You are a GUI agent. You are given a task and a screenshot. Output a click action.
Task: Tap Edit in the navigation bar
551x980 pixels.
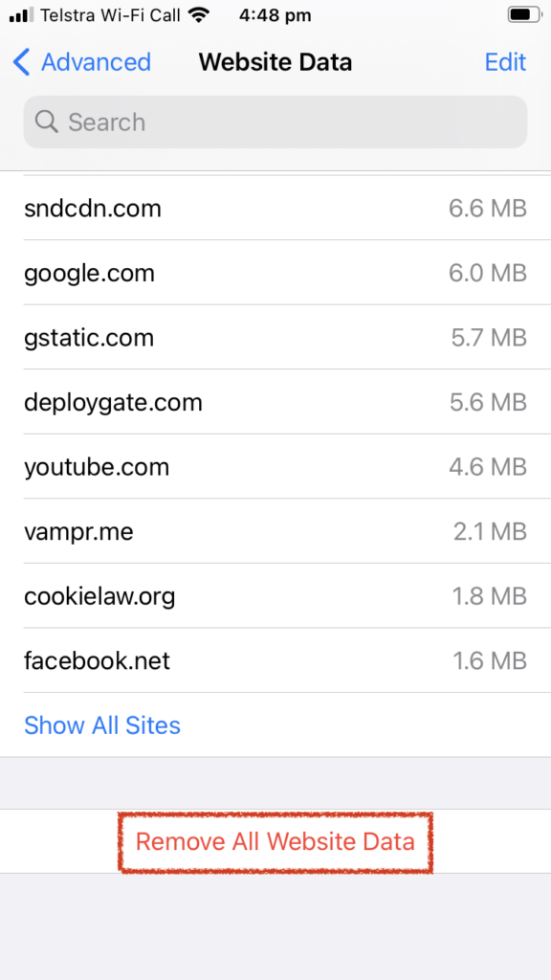point(505,62)
